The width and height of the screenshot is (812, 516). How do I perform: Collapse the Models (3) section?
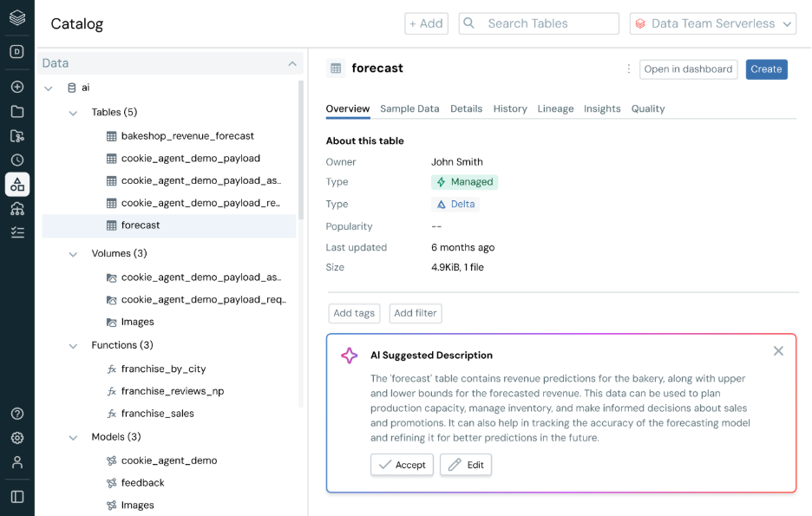(73, 437)
